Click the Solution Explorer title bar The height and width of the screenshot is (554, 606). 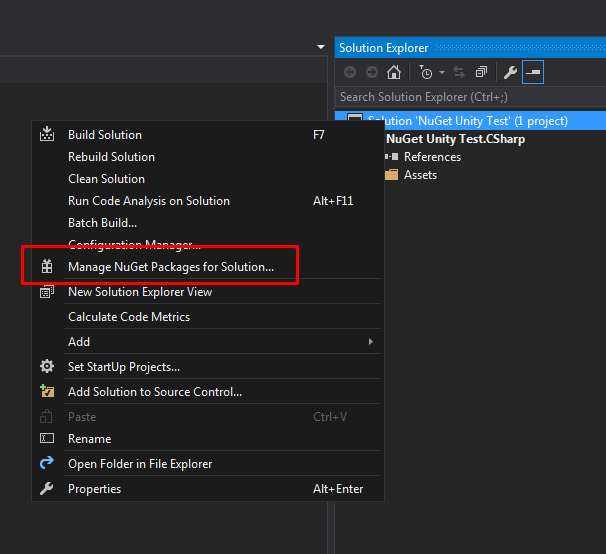tap(470, 48)
